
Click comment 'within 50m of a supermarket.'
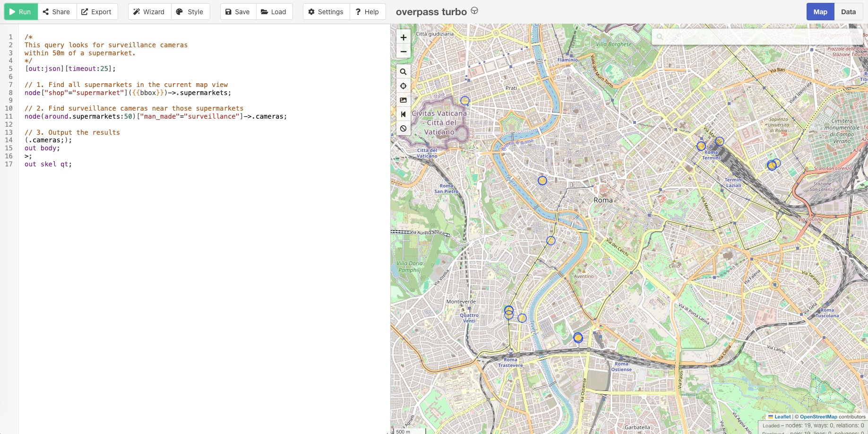click(x=80, y=53)
